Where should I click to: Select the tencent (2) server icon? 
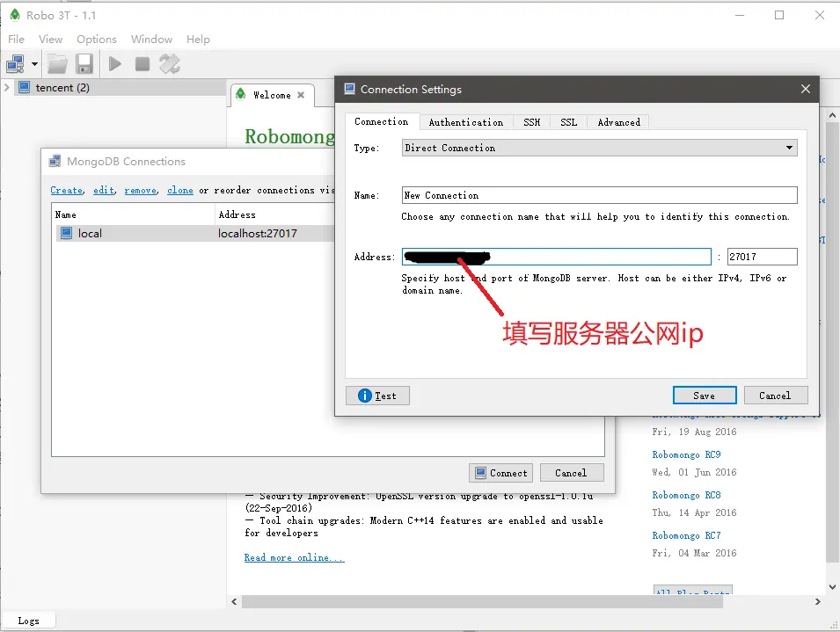[x=24, y=87]
